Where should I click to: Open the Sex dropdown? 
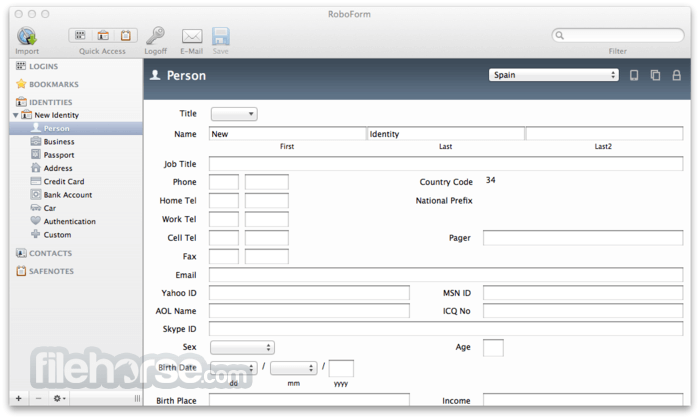point(242,347)
